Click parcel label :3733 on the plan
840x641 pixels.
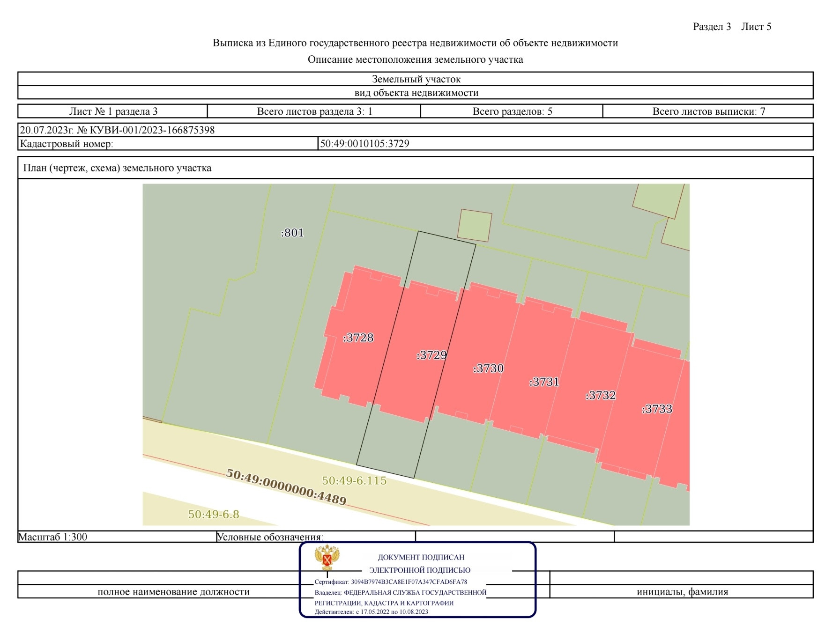pyautogui.click(x=657, y=409)
